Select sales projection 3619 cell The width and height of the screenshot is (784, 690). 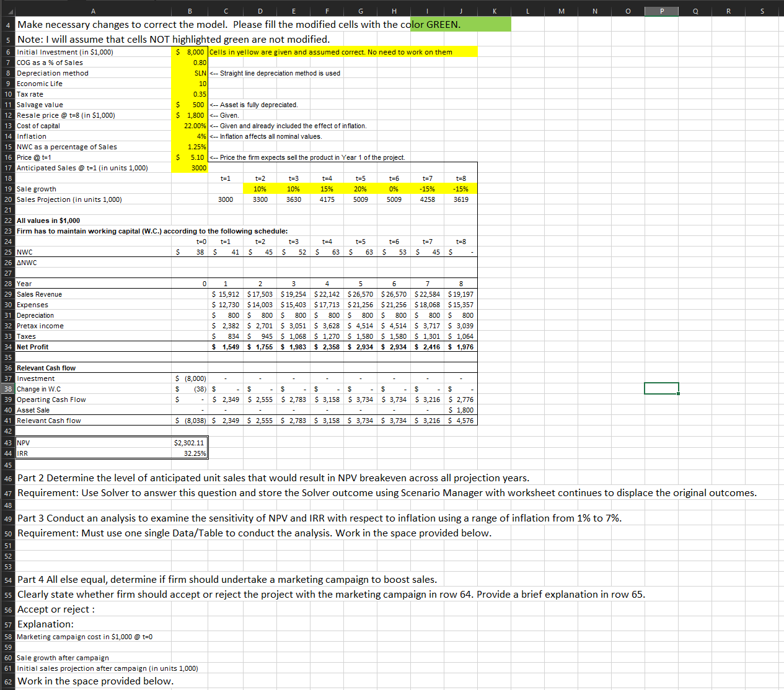460,199
